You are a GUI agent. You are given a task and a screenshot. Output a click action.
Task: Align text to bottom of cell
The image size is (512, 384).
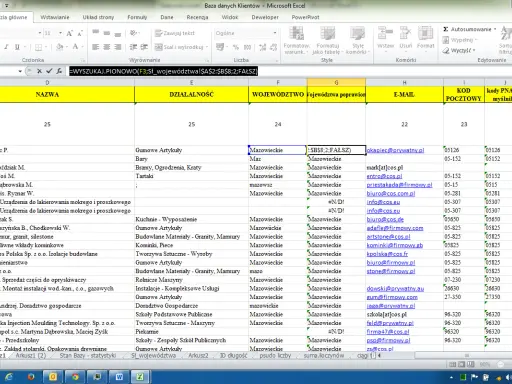(x=118, y=33)
